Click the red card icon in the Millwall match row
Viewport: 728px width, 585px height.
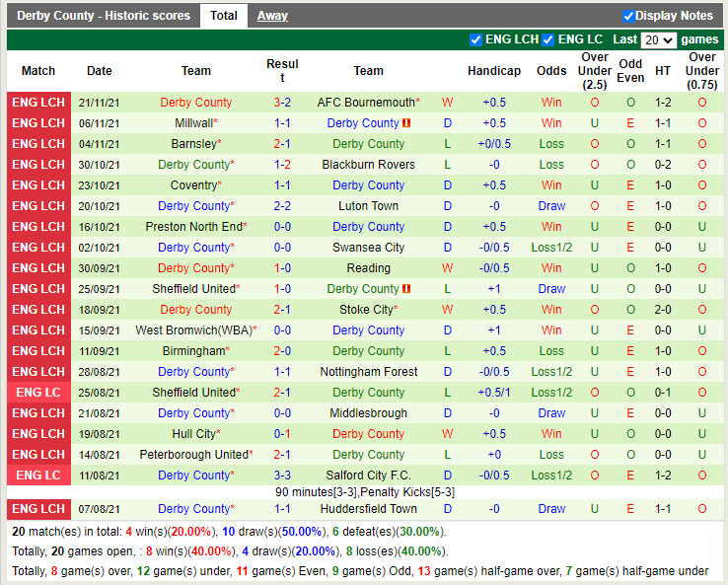[406, 123]
